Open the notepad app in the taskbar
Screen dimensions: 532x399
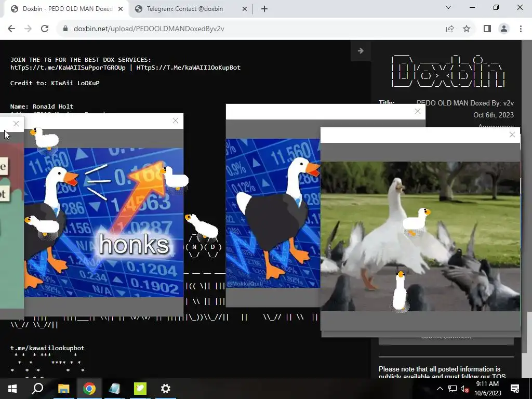click(x=115, y=389)
